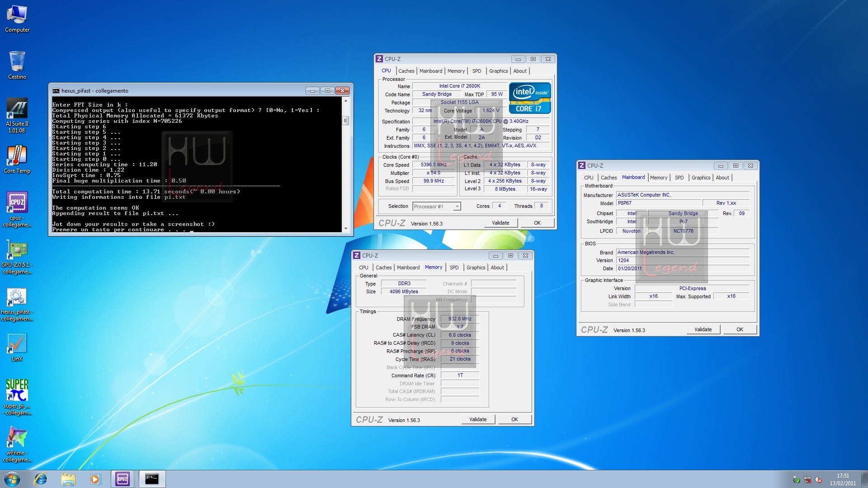The image size is (868, 488).
Task: Open the Cestino recycle bin icon
Action: coord(17,66)
